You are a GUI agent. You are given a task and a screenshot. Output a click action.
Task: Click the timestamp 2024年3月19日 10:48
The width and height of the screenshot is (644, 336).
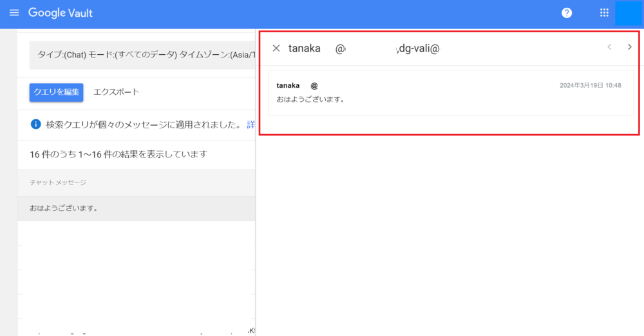(x=590, y=86)
